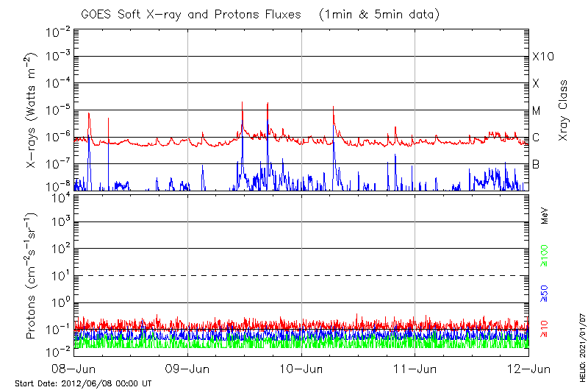Pick the blue ≥50 MeV legend label

545,293
